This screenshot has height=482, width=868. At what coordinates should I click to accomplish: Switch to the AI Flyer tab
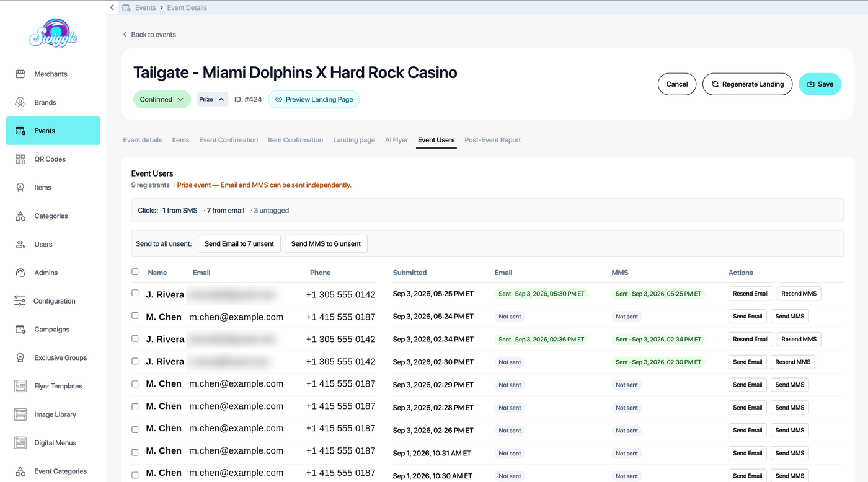point(396,140)
